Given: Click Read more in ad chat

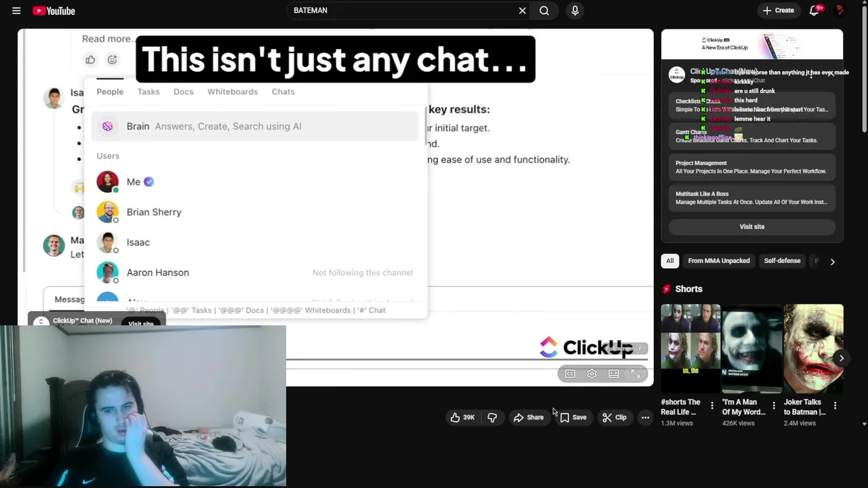Looking at the screenshot, I should point(109,39).
